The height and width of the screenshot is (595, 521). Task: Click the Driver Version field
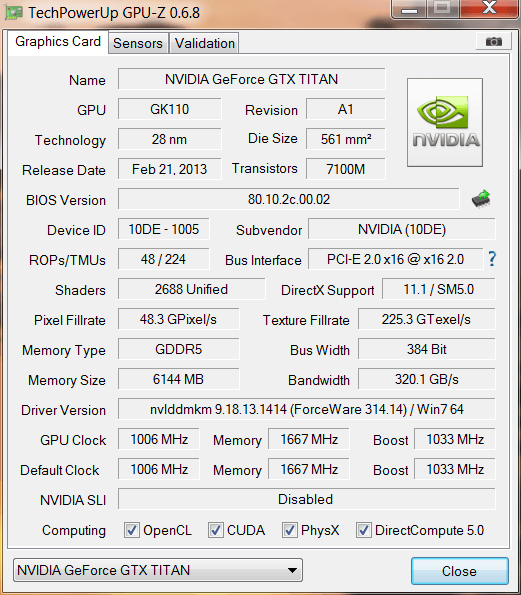pos(307,409)
